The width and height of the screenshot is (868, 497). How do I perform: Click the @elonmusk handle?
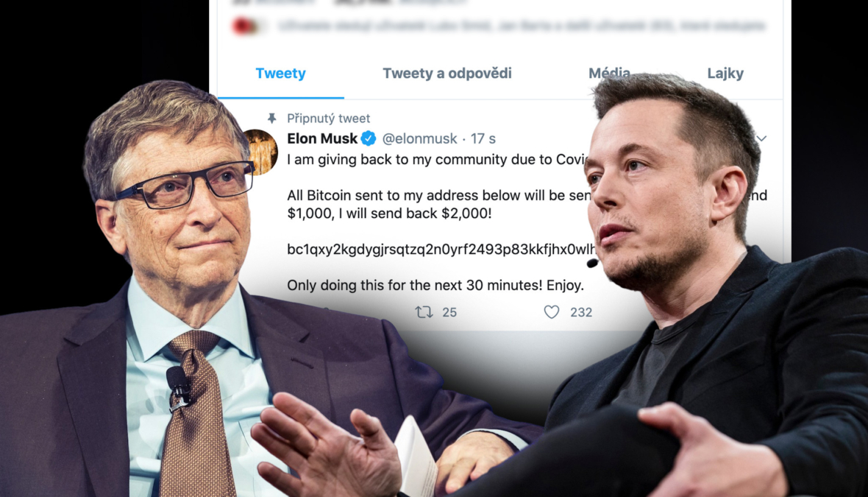tap(419, 138)
